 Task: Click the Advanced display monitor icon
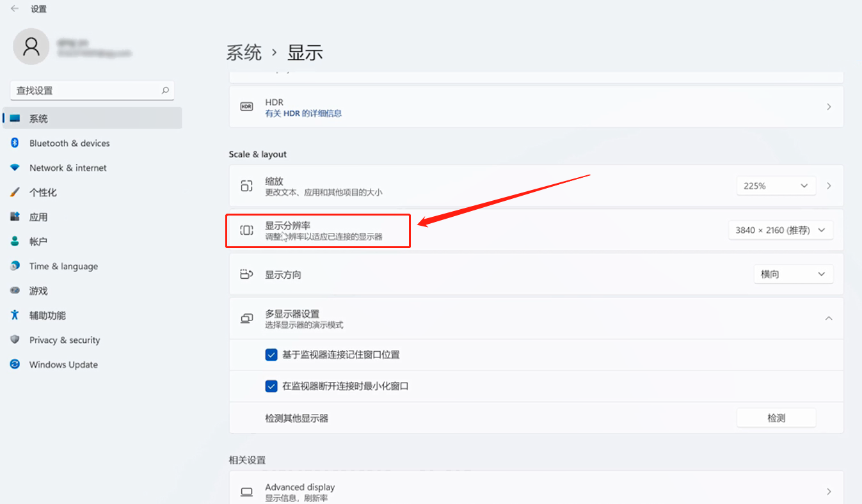click(246, 492)
